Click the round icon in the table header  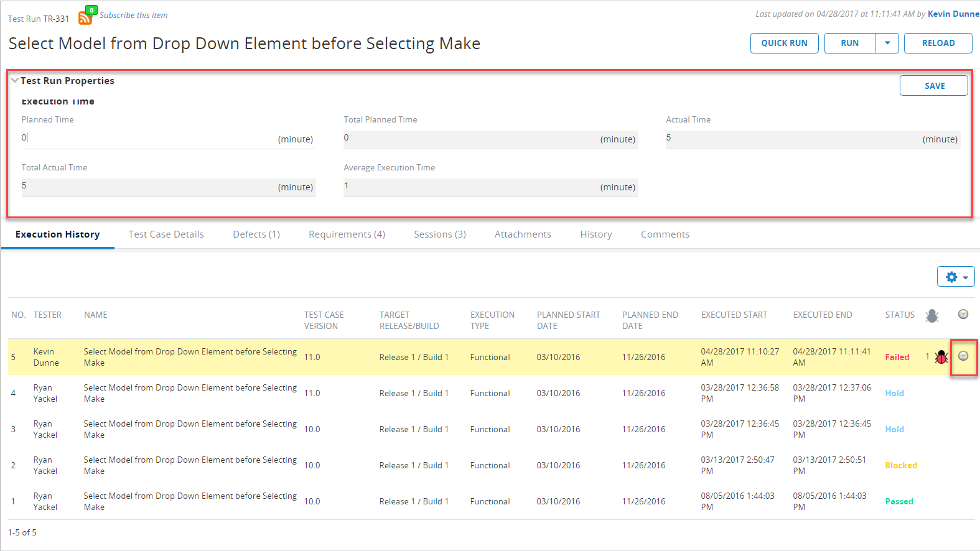(963, 315)
